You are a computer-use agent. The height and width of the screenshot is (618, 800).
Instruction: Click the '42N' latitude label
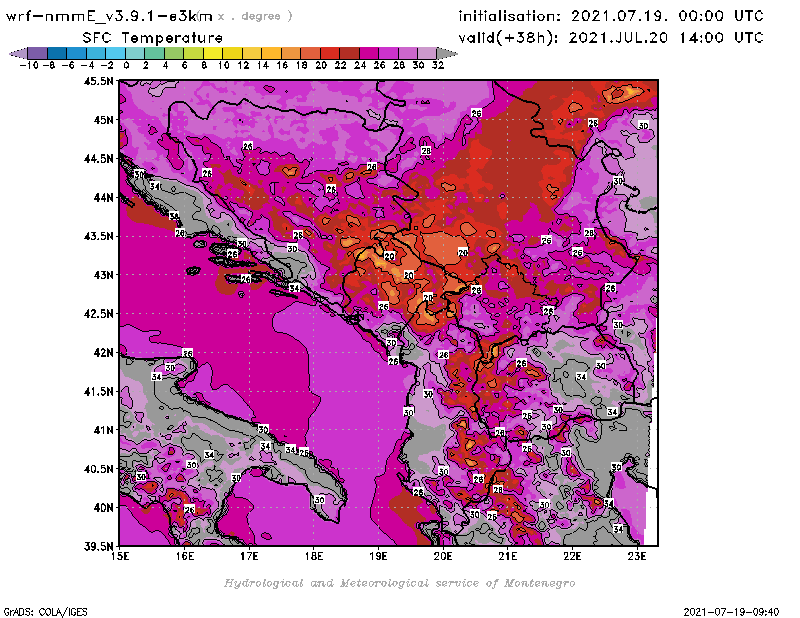click(x=103, y=353)
